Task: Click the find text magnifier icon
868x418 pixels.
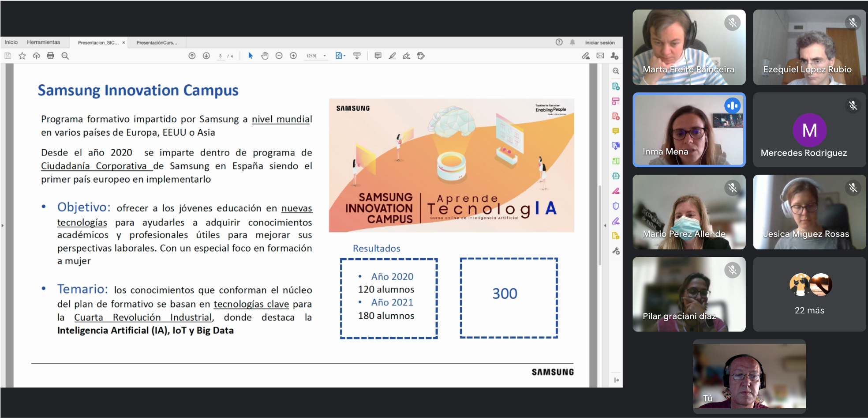Action: pos(65,56)
